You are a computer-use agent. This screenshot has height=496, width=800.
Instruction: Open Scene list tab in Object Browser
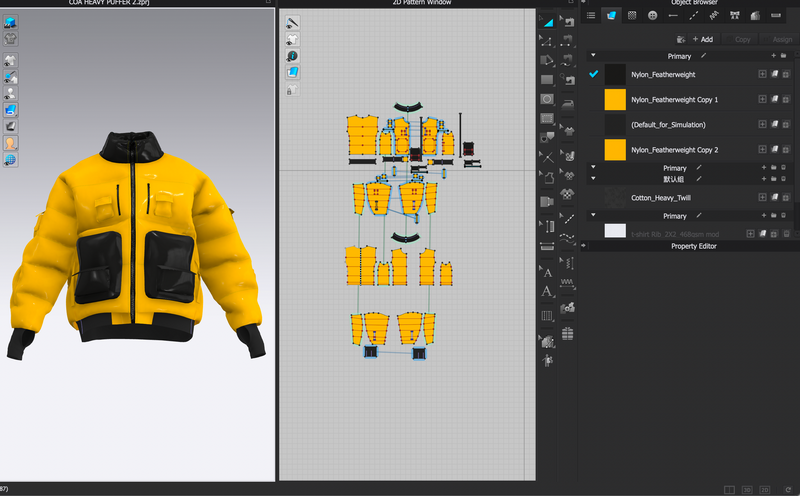591,15
